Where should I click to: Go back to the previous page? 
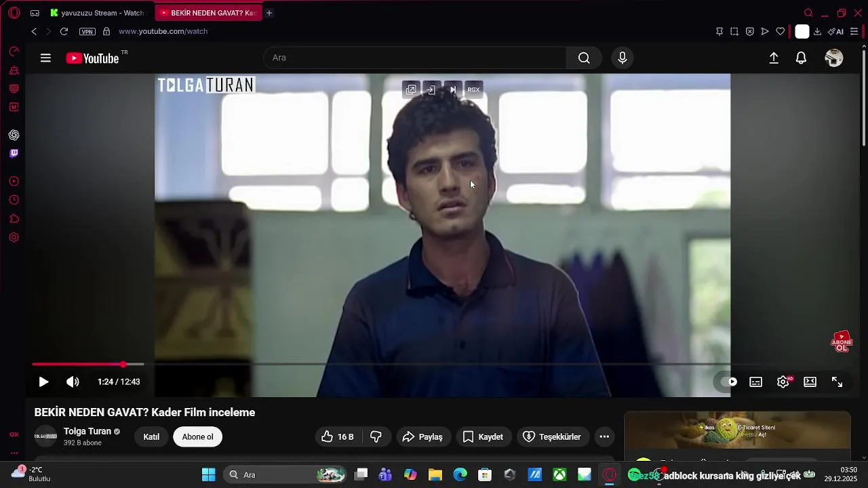34,31
